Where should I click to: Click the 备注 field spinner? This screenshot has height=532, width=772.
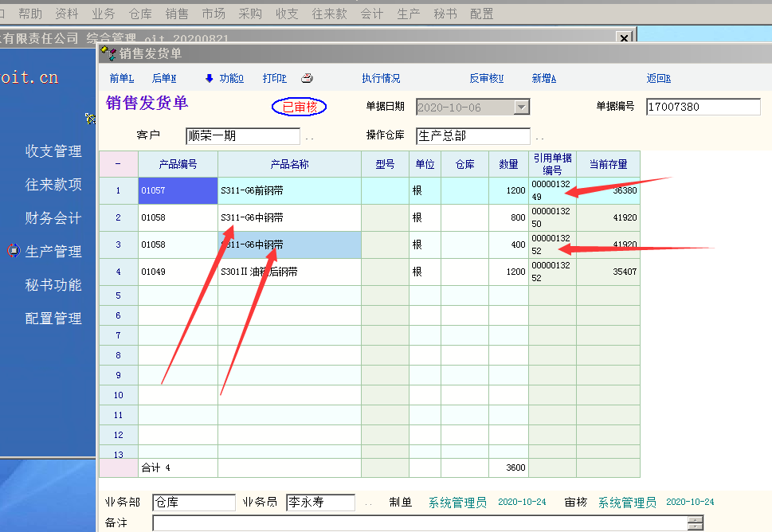pyautogui.click(x=696, y=523)
